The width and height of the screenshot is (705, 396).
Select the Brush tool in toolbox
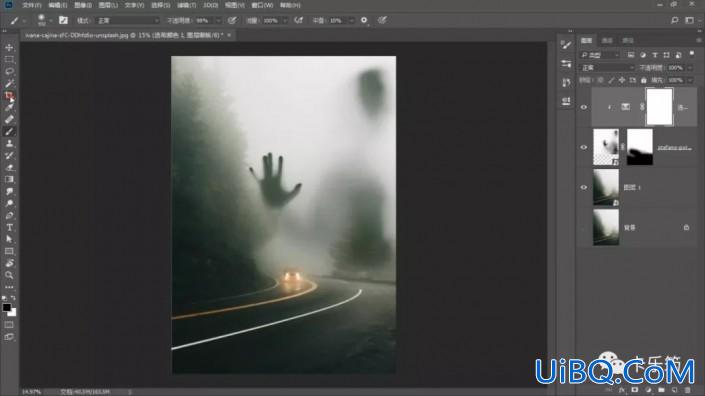pos(9,131)
